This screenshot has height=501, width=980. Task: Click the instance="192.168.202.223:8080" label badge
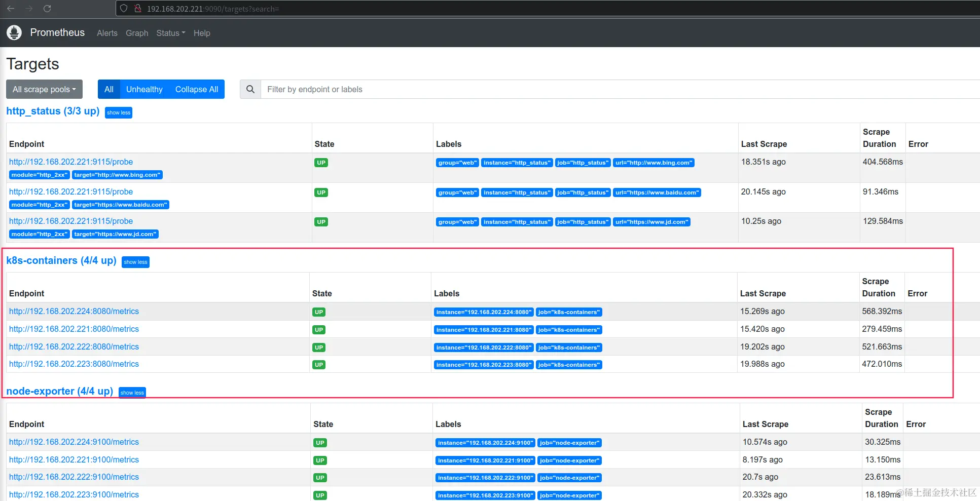[x=484, y=365]
